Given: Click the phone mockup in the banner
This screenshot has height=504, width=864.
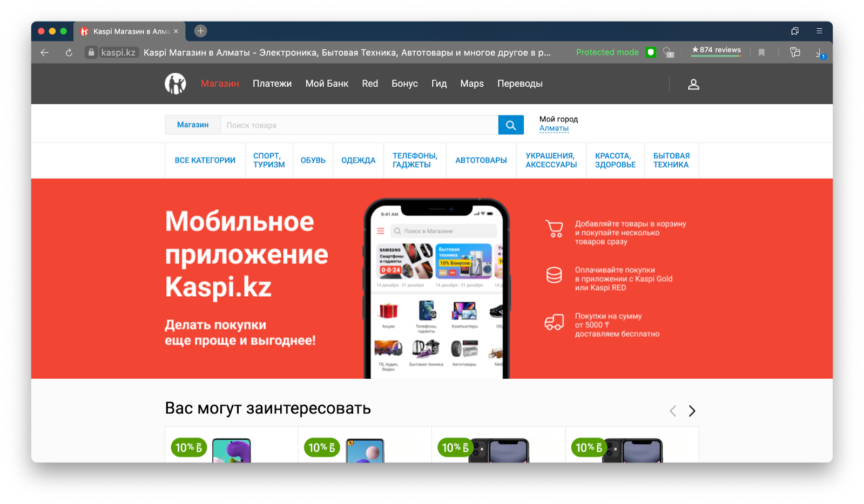Looking at the screenshot, I should click(x=436, y=288).
